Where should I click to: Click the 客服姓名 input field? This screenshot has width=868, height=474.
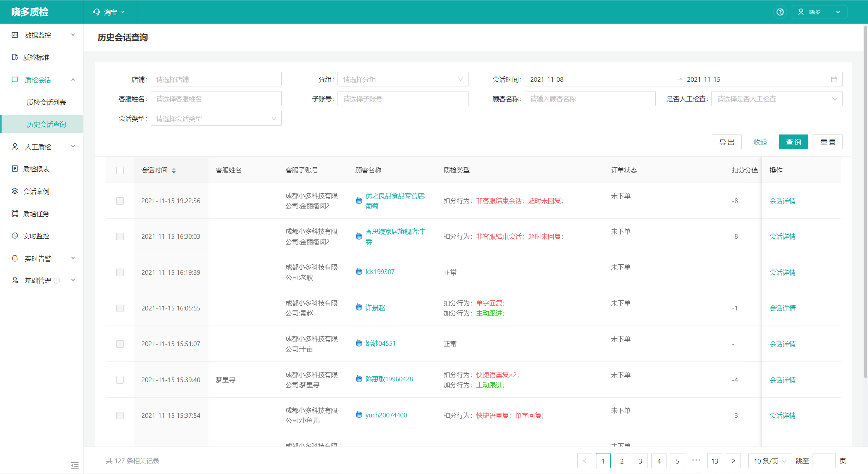click(x=216, y=99)
